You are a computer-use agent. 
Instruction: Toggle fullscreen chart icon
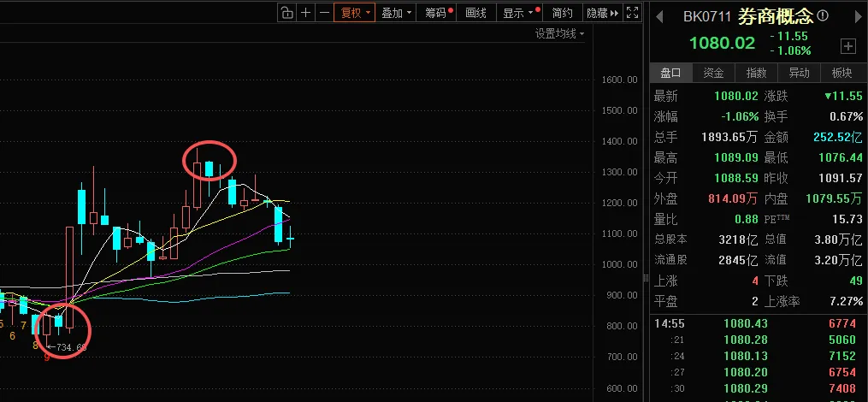pyautogui.click(x=632, y=13)
